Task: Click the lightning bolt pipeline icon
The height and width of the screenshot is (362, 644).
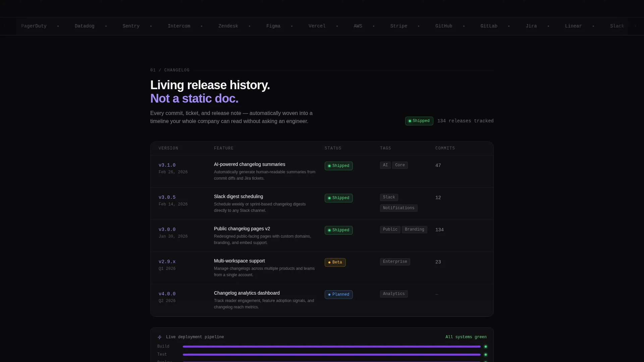Action: pyautogui.click(x=160, y=337)
